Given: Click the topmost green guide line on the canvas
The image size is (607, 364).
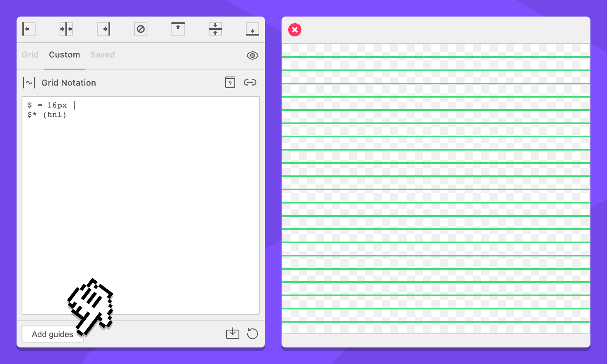Looking at the screenshot, I should point(436,57).
